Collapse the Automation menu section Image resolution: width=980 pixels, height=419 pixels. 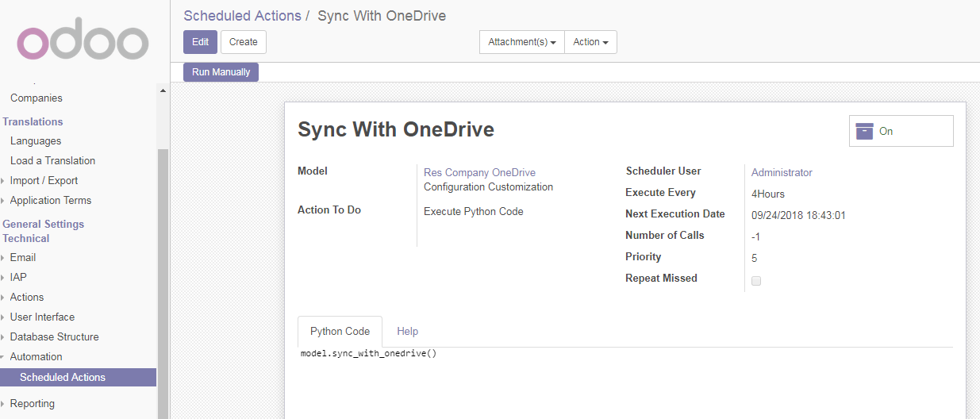pyautogui.click(x=36, y=356)
